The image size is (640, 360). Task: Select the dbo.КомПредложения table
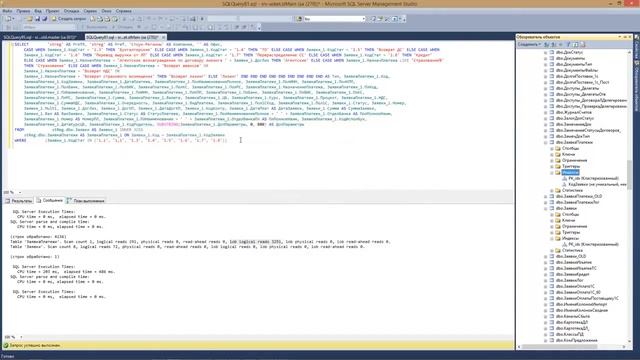point(576,340)
